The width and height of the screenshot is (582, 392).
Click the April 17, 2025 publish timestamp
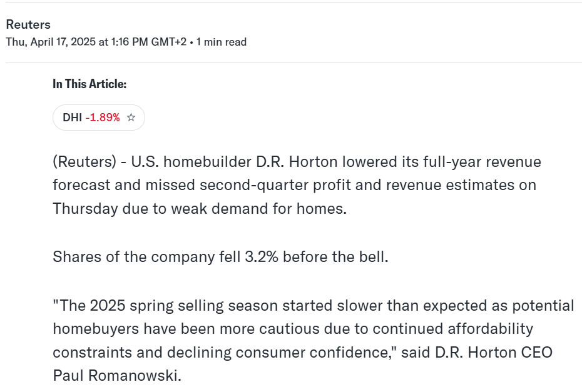(96, 42)
